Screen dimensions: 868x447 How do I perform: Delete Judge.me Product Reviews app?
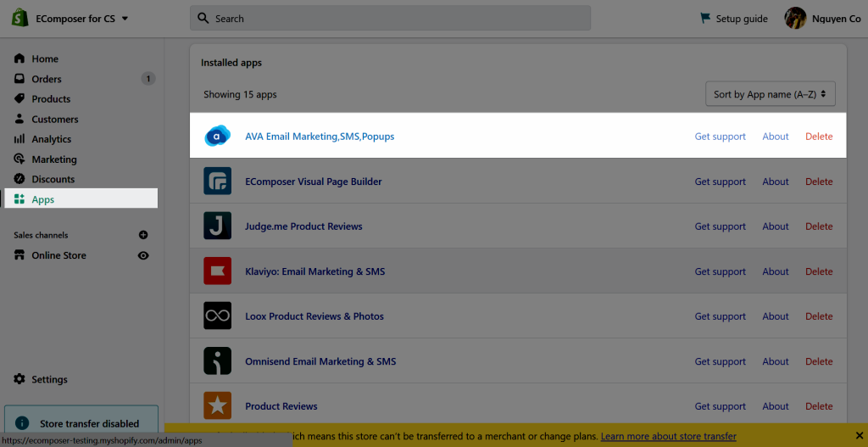tap(819, 226)
